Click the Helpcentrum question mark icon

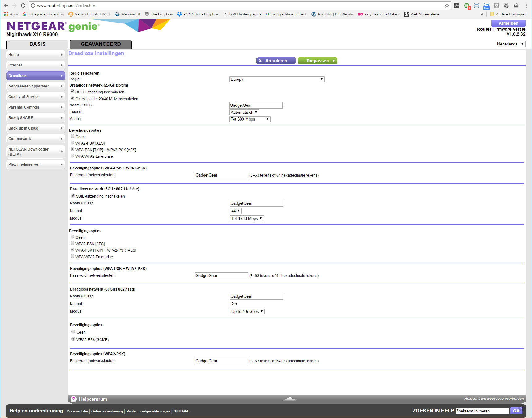(74, 399)
